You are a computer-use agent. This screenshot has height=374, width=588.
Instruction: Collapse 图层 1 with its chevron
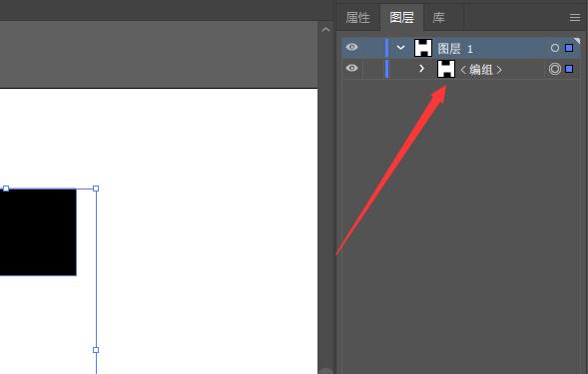(x=400, y=48)
